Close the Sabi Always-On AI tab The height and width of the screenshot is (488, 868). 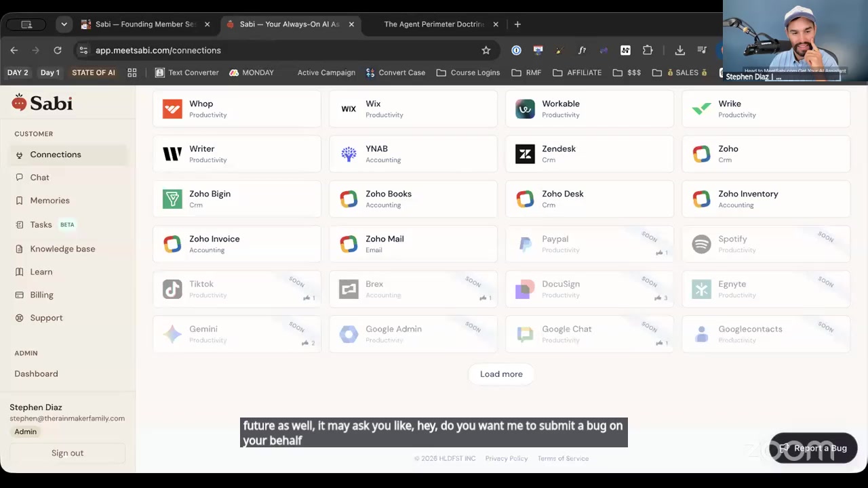coord(351,24)
